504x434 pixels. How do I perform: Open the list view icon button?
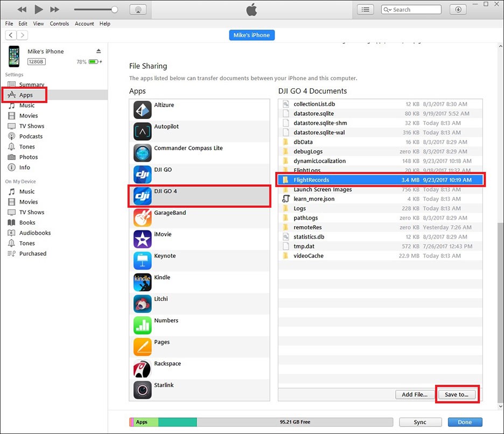[x=365, y=10]
